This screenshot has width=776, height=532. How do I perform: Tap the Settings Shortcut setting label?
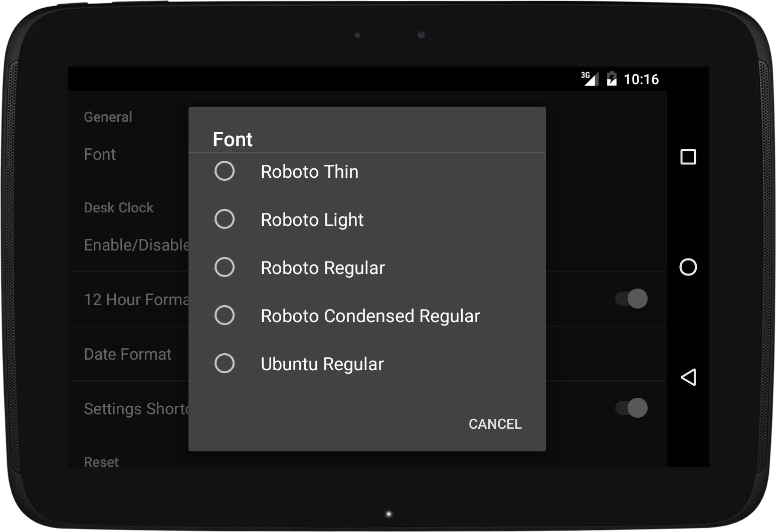136,409
